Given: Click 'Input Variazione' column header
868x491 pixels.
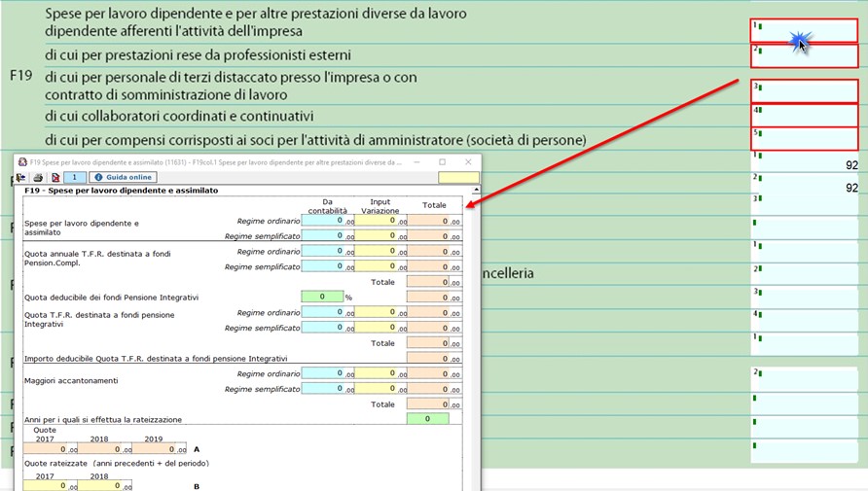Looking at the screenshot, I should coord(380,206).
